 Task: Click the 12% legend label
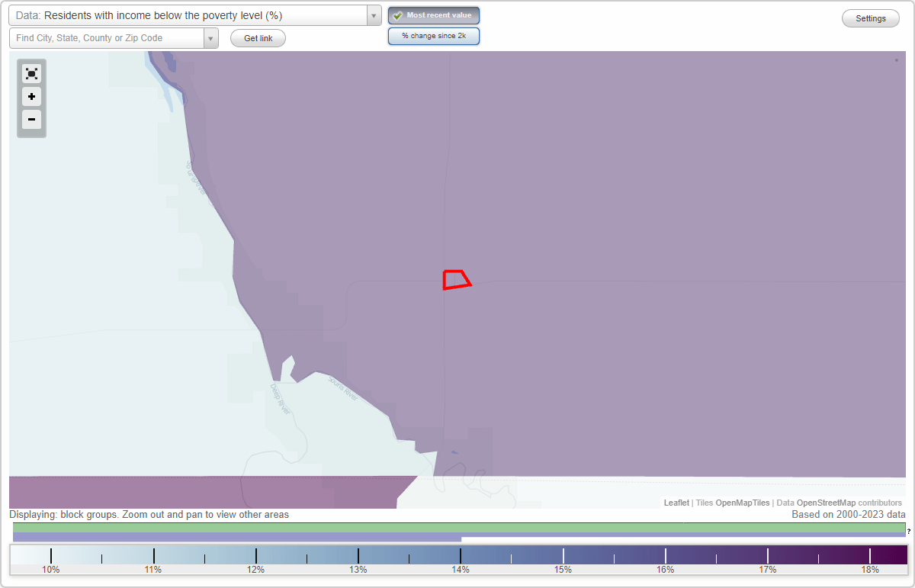pyautogui.click(x=255, y=570)
